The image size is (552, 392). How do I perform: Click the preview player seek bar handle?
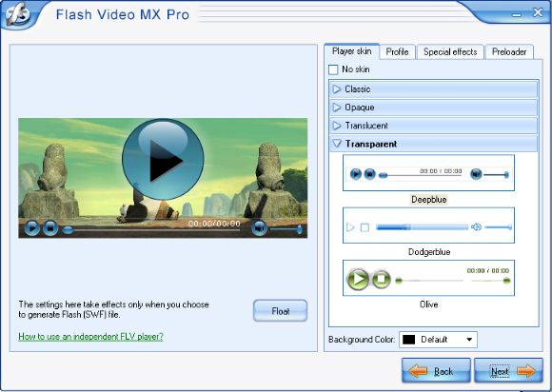68,230
